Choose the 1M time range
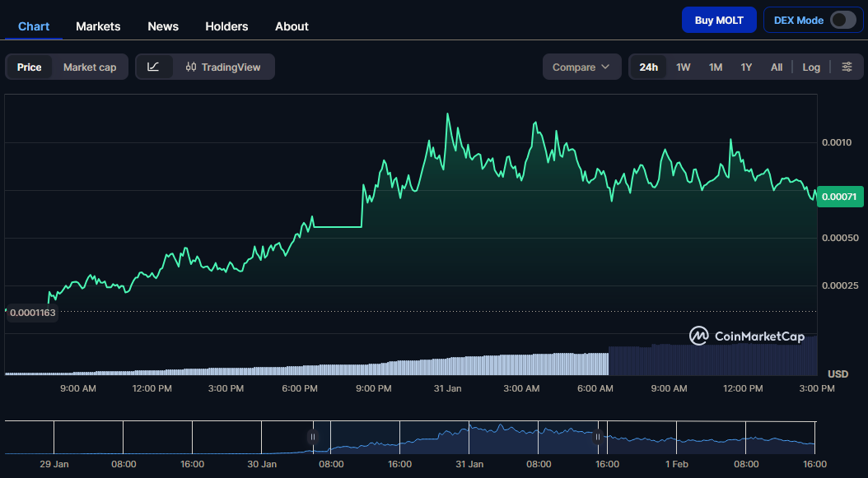The image size is (868, 478). [716, 67]
